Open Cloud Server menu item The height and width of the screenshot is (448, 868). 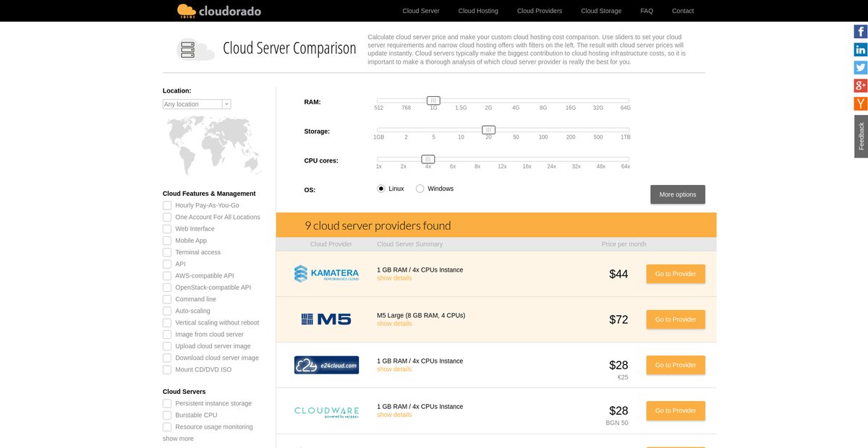[x=421, y=11]
